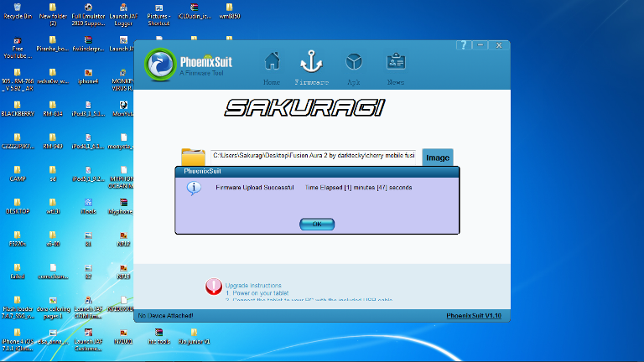
Task: Select the Flash loader 7.4.7 folder icon
Action: coord(18,308)
